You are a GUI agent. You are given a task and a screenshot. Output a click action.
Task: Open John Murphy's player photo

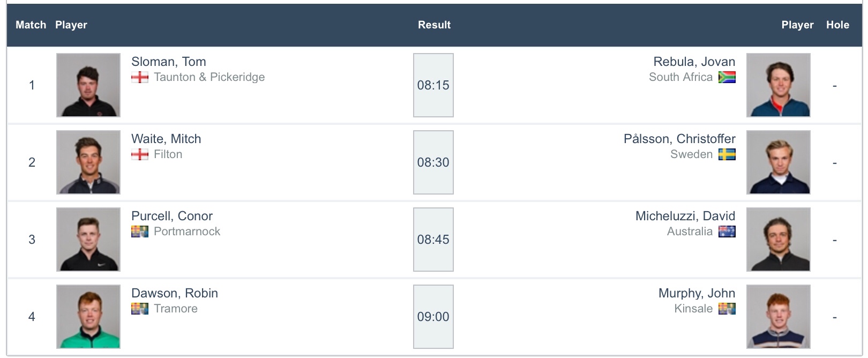778,317
